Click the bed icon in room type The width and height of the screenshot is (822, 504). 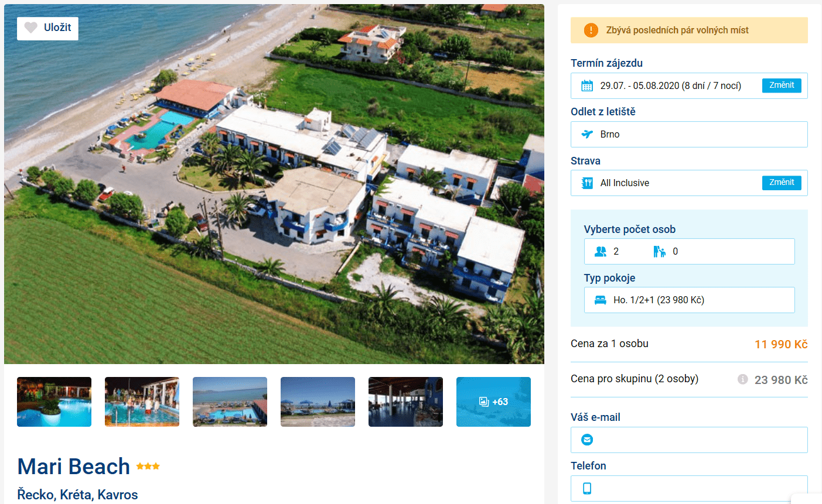[601, 300]
